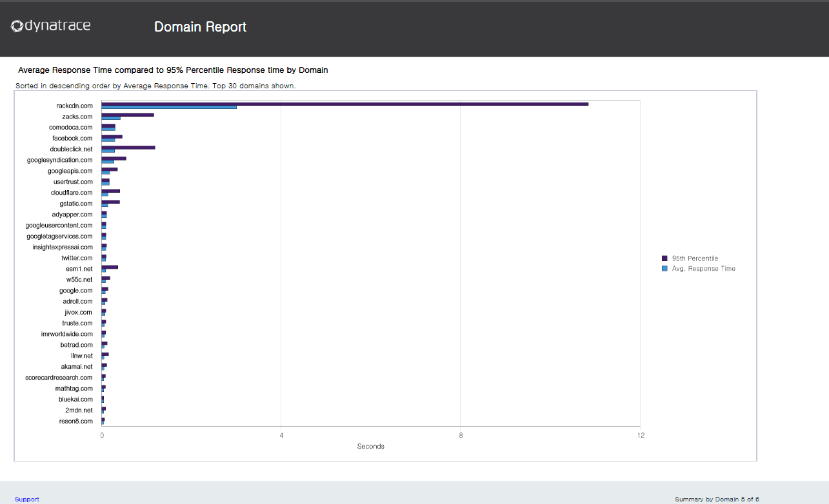The width and height of the screenshot is (829, 504).
Task: Select the 95th Percentile legend label
Action: coord(695,258)
